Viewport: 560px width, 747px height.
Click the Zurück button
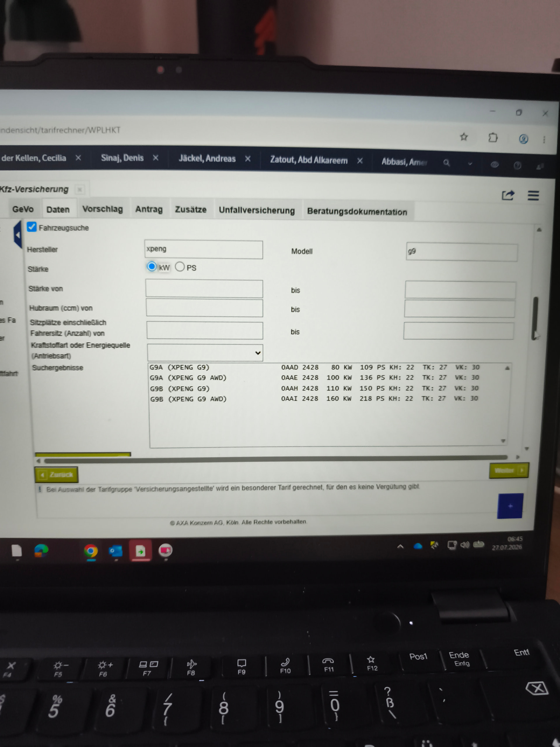coord(56,475)
